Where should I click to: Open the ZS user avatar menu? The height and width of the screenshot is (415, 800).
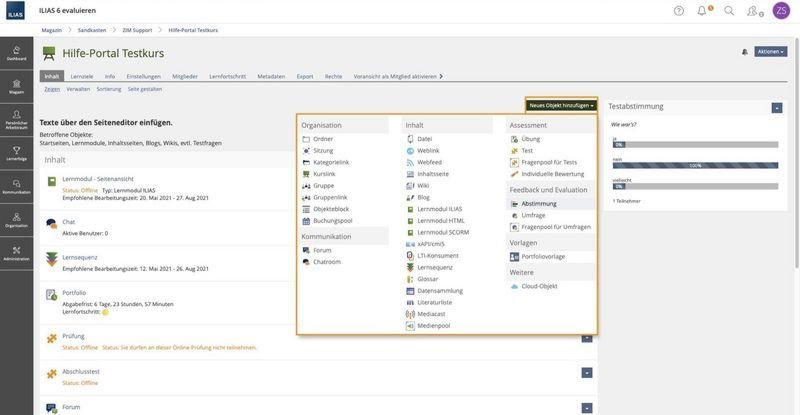(x=781, y=11)
